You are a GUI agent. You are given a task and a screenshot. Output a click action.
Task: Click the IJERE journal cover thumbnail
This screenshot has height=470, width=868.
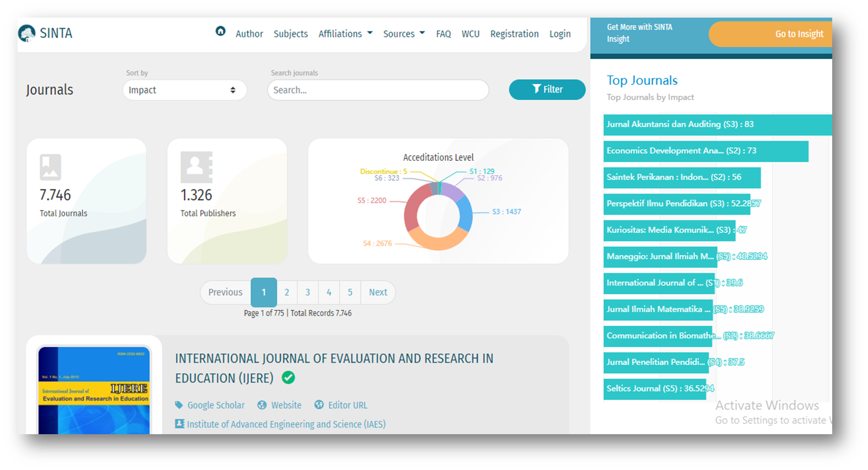(x=94, y=390)
